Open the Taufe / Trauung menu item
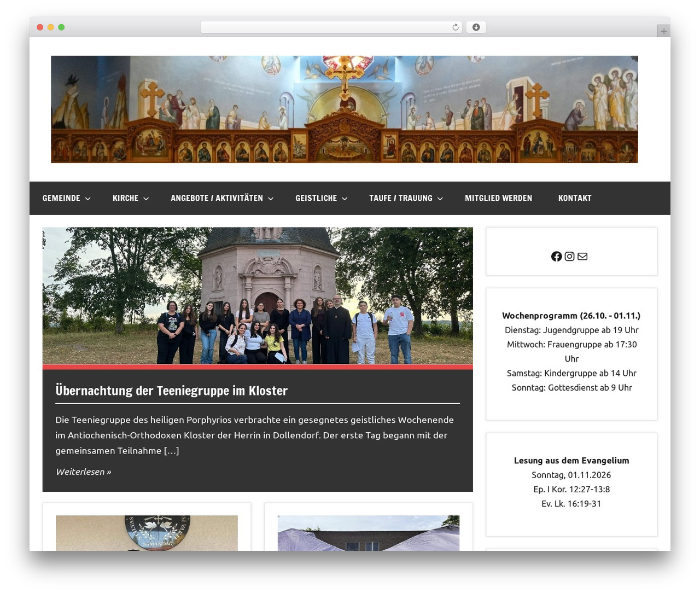 [401, 198]
